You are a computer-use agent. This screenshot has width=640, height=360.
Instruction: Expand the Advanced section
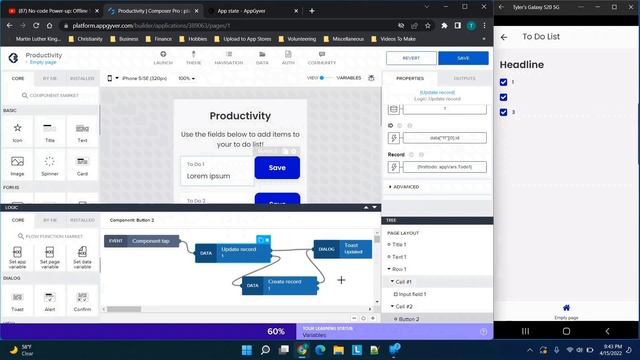tap(404, 187)
